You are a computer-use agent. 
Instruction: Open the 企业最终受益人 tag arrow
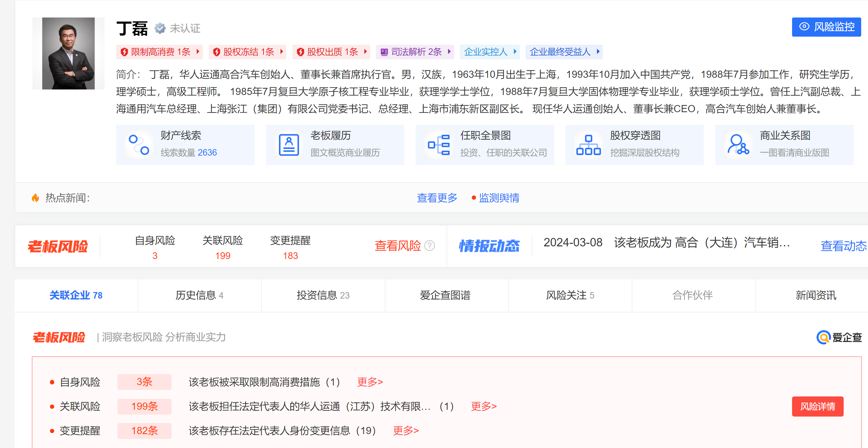pyautogui.click(x=598, y=52)
